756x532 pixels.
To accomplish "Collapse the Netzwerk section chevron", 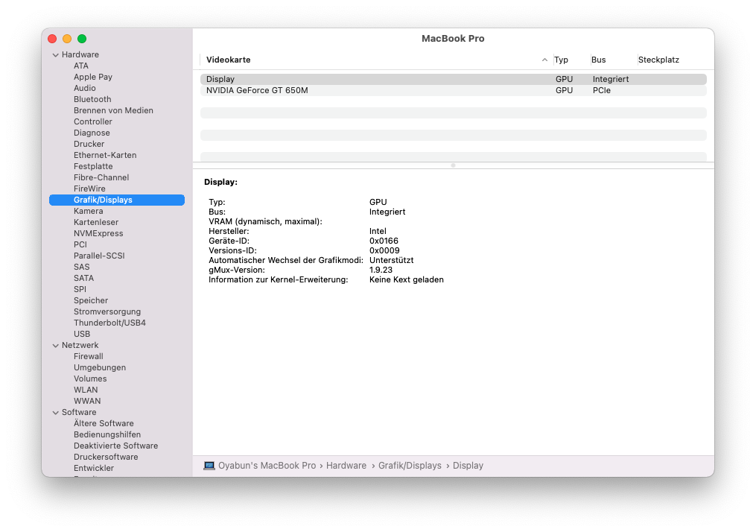I will click(x=55, y=346).
